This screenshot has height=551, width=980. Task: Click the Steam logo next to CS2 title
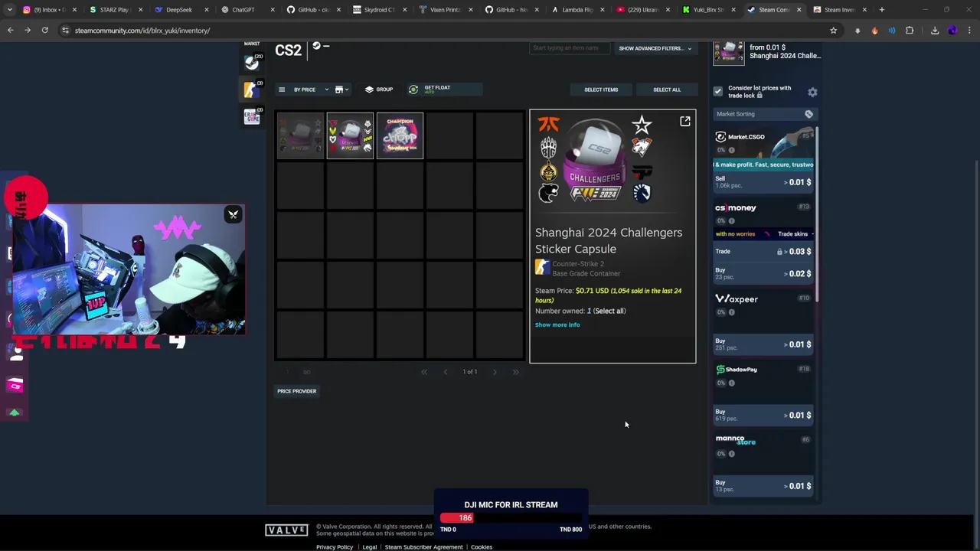316,46
